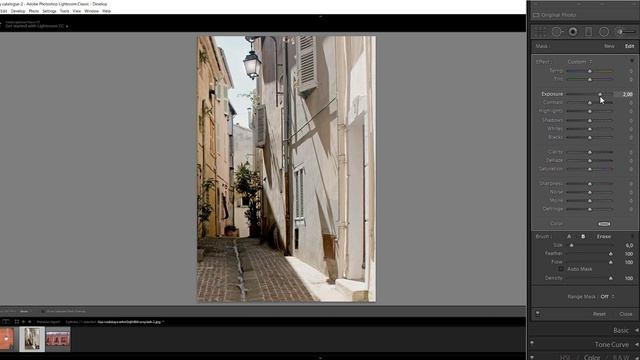
Task: Collapse the top panel with top edge arrow
Action: click(320, 17)
